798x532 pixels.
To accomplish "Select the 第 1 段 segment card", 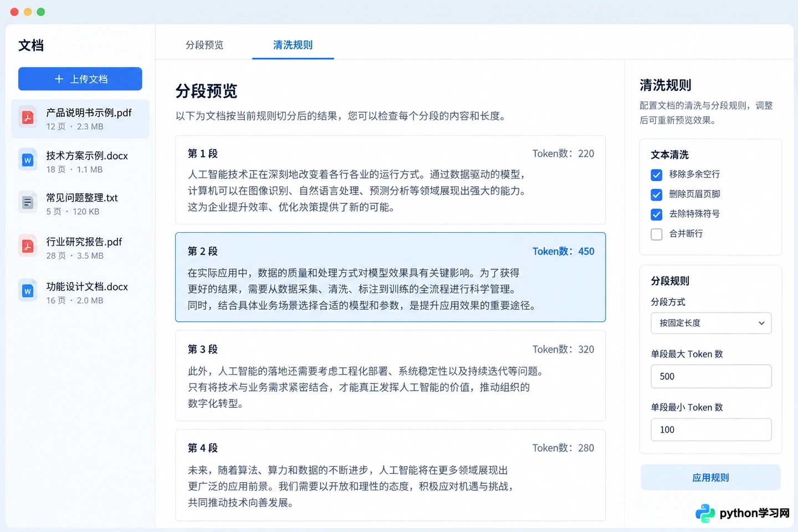I will tap(390, 180).
